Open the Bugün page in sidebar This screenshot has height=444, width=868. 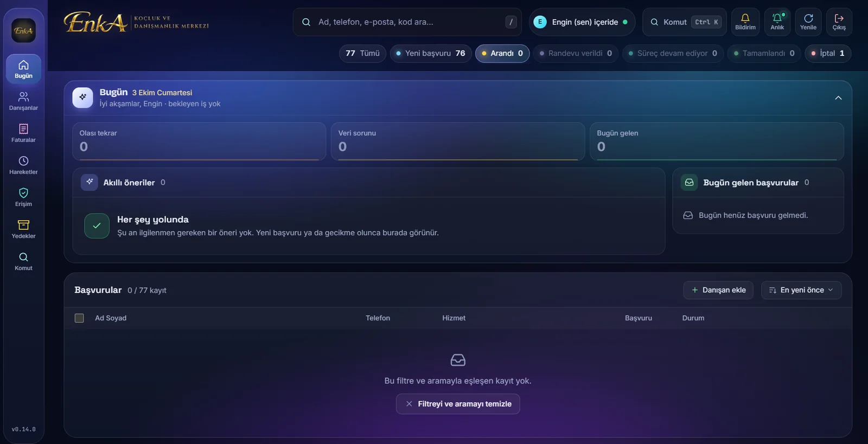coord(23,69)
